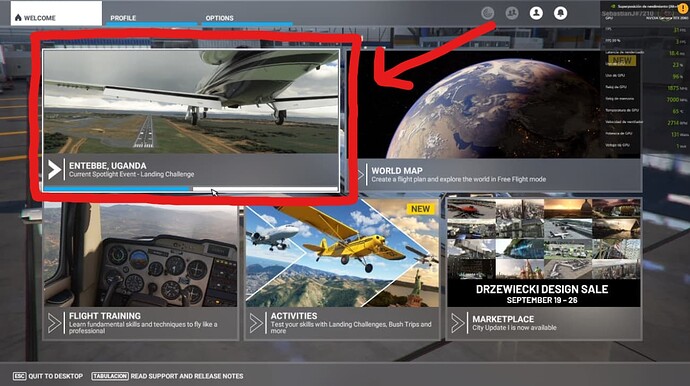The height and width of the screenshot is (386, 690).
Task: Open the notifications bell icon
Action: click(x=560, y=13)
